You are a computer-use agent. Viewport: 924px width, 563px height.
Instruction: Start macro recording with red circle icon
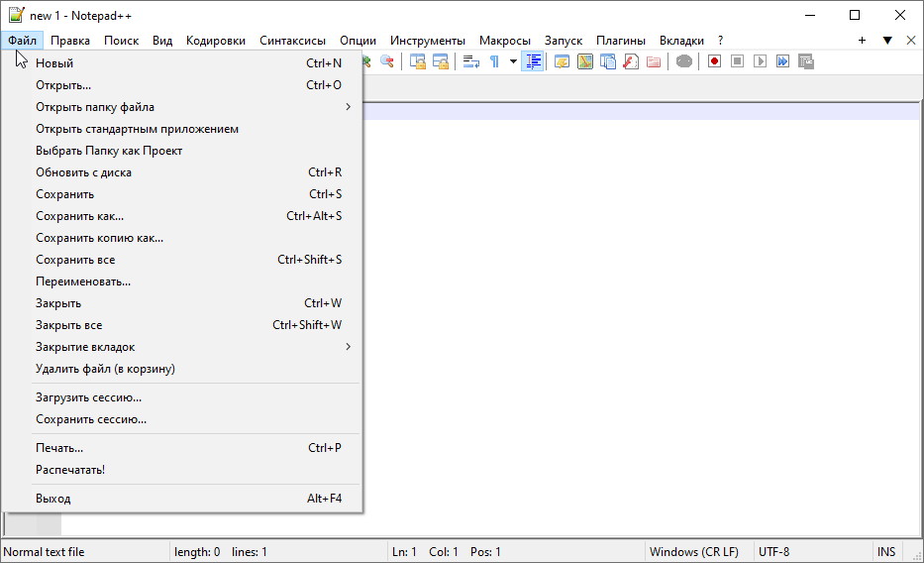click(x=715, y=61)
